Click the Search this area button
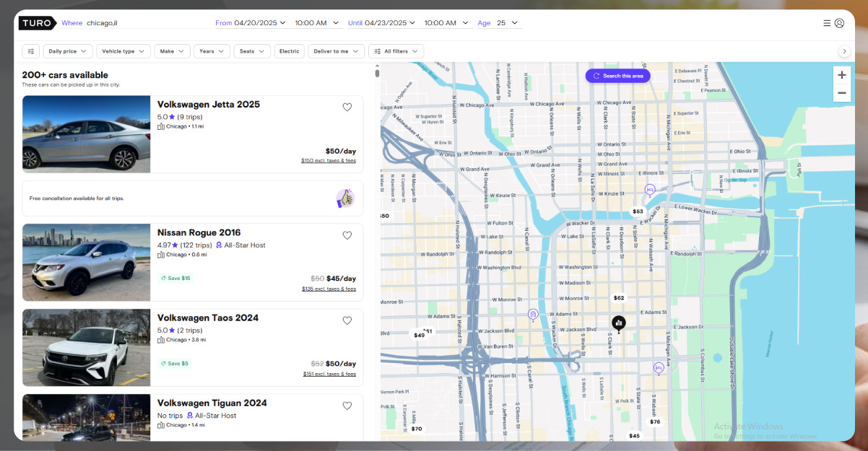 pos(617,76)
